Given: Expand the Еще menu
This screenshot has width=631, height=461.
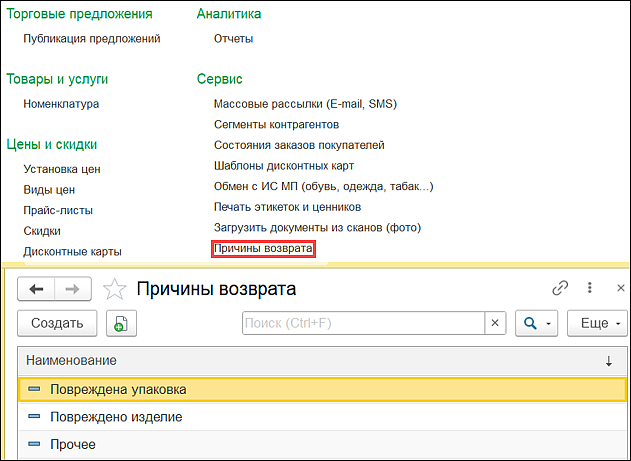Looking at the screenshot, I should click(x=597, y=323).
